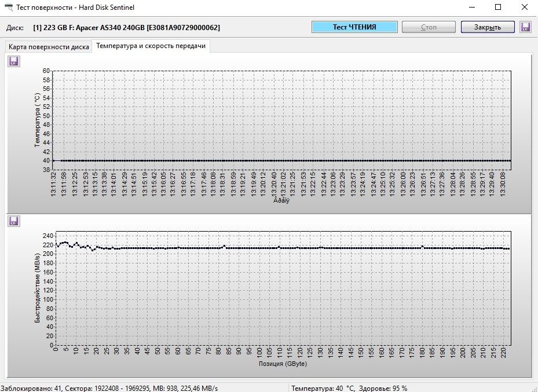Close the surface test with the Закрыть button
The height and width of the screenshot is (392, 538).
click(x=488, y=27)
